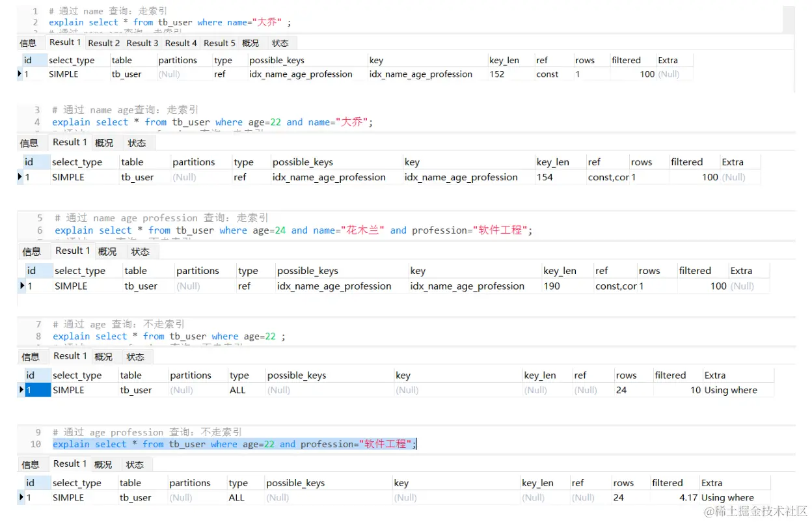Switch to the Result 3 tab
This screenshot has height=522, width=812.
(x=142, y=43)
